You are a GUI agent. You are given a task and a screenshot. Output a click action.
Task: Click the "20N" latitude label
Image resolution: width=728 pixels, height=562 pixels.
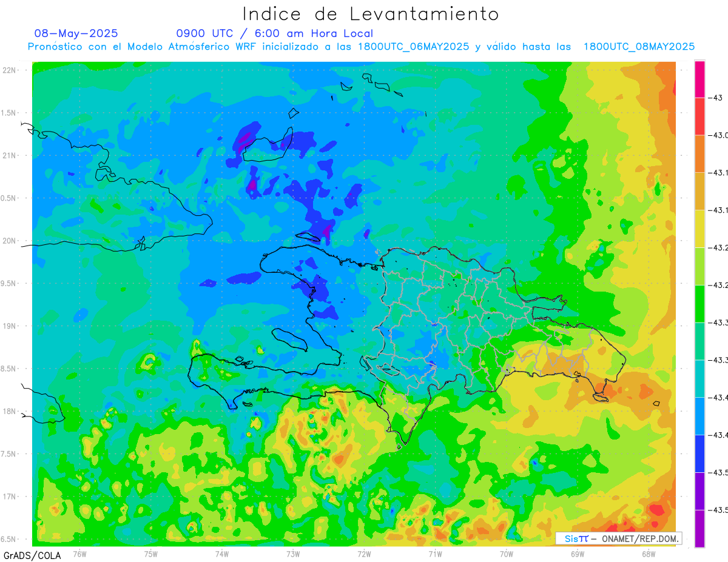click(x=9, y=241)
